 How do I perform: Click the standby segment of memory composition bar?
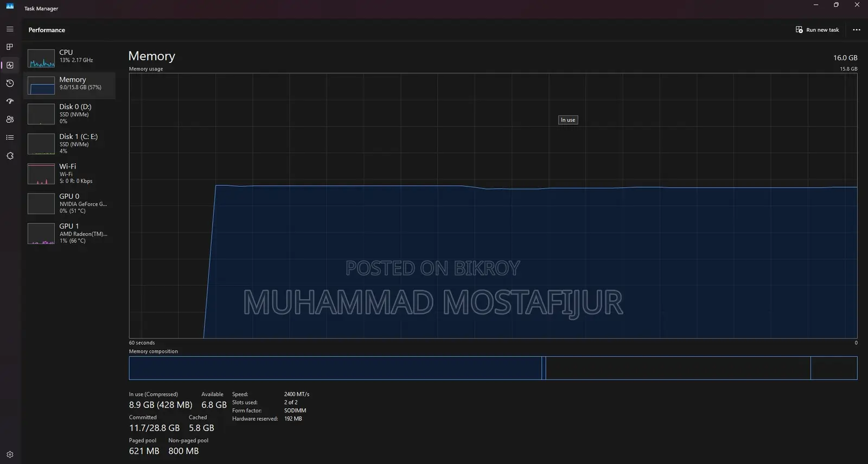pyautogui.click(x=678, y=368)
